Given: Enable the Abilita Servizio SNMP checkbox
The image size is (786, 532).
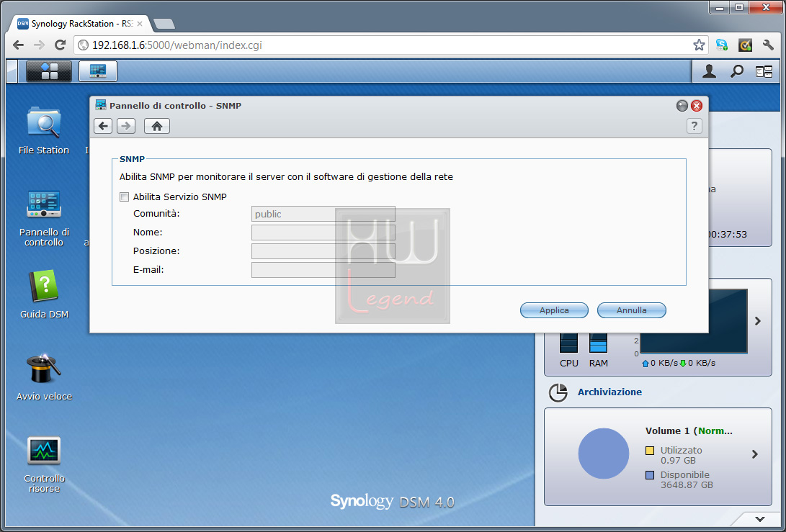Looking at the screenshot, I should 125,197.
